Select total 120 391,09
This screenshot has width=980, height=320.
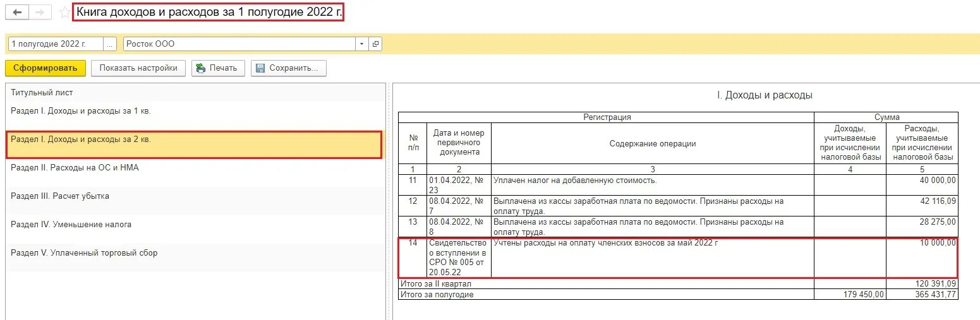(x=922, y=284)
